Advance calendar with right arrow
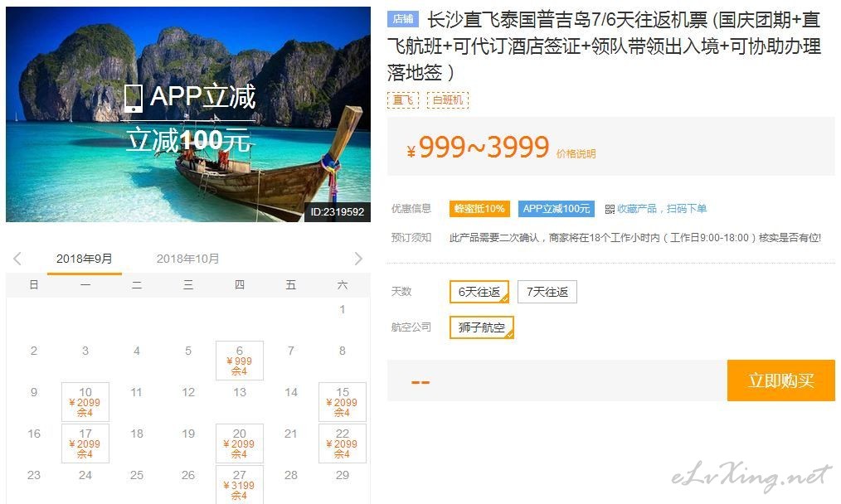Screen dimensions: 841x504 click(358, 259)
